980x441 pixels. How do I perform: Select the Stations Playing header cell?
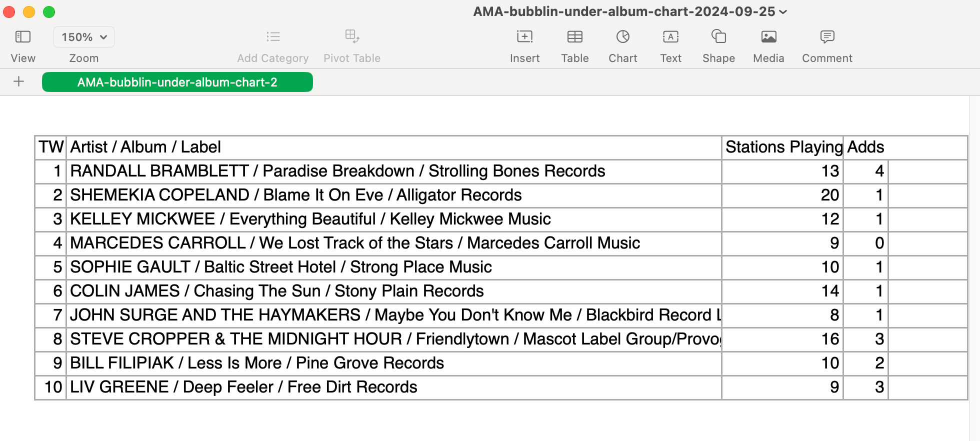[x=782, y=147]
